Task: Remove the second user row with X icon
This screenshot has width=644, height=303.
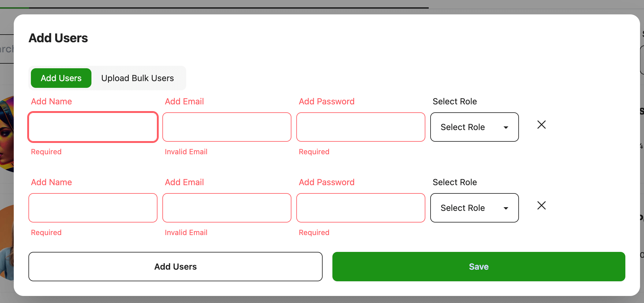Action: click(541, 205)
